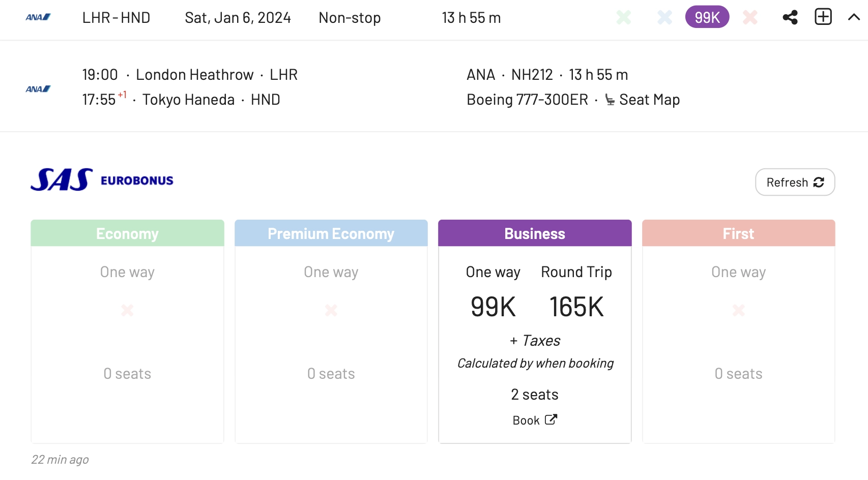Select the Premium Economy cabin header
Image resolution: width=868 pixels, height=480 pixels.
(x=331, y=233)
